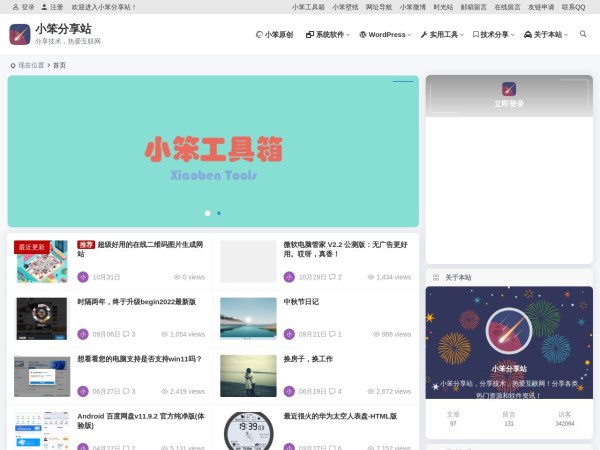Image resolution: width=600 pixels, height=450 pixels.
Task: Expand the 实用工具 dropdown menu
Action: coord(443,35)
